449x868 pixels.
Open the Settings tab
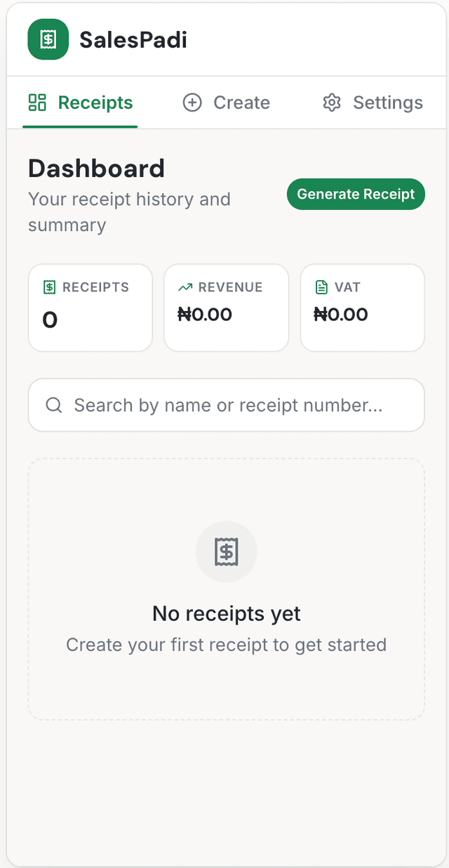373,103
